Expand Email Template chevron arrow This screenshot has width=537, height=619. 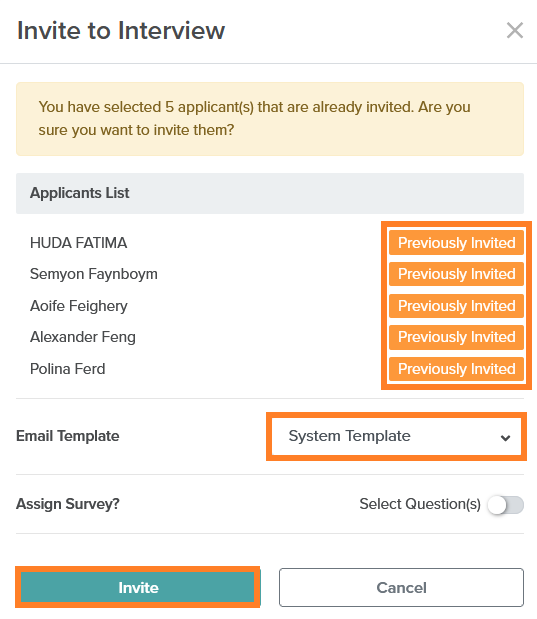click(505, 438)
